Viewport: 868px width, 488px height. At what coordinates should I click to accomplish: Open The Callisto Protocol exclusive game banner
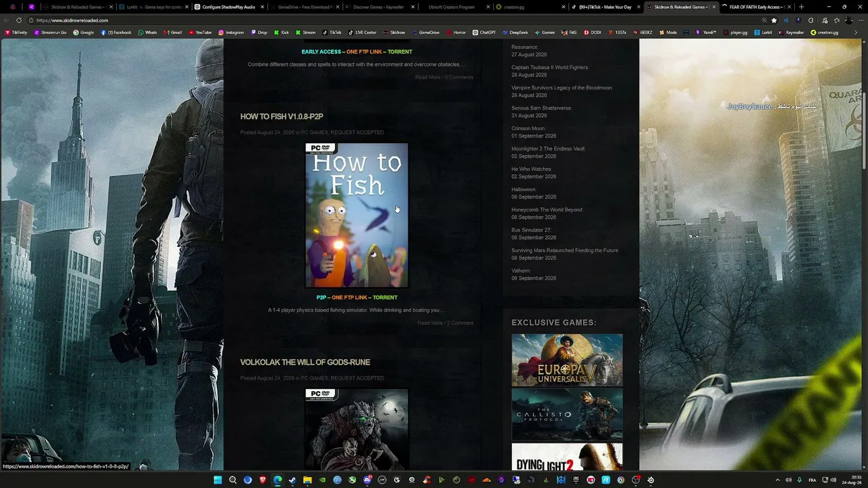pos(567,414)
